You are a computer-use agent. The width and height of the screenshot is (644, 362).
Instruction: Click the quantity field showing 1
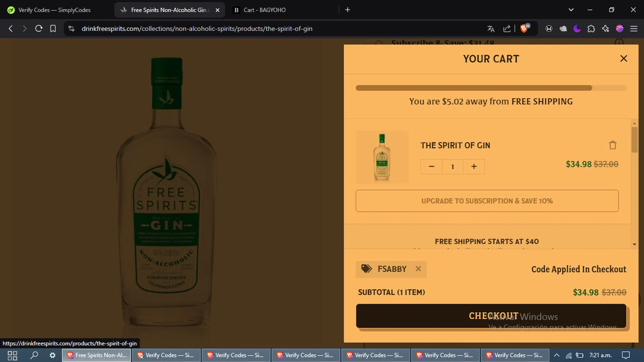(453, 167)
